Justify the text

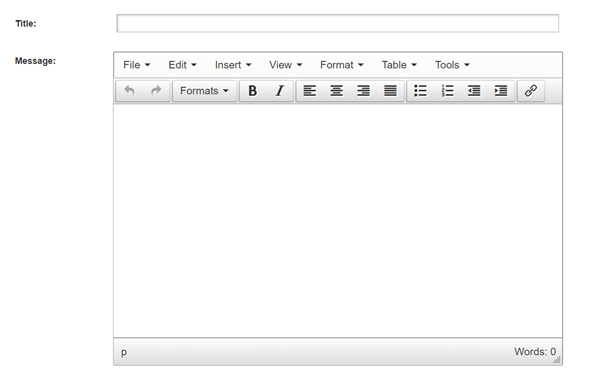pos(390,91)
